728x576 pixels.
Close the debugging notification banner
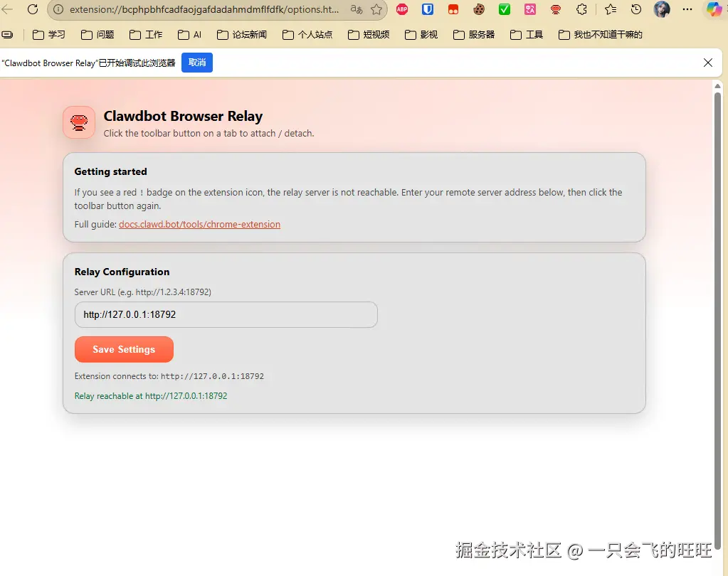point(707,63)
